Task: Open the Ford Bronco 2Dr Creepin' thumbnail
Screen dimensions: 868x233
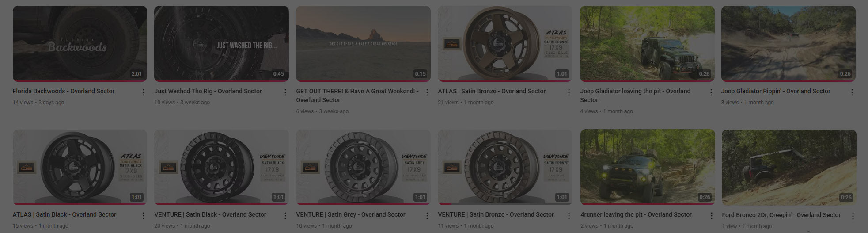Action: 788,167
